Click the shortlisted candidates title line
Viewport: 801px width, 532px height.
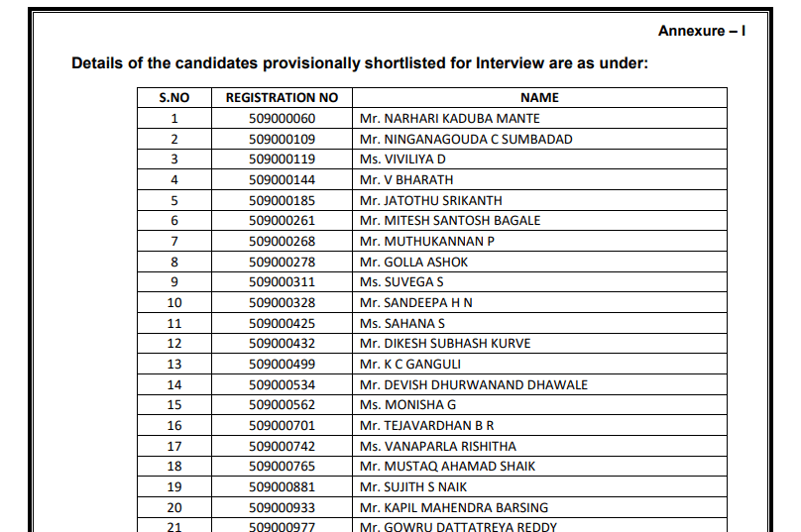pos(359,63)
